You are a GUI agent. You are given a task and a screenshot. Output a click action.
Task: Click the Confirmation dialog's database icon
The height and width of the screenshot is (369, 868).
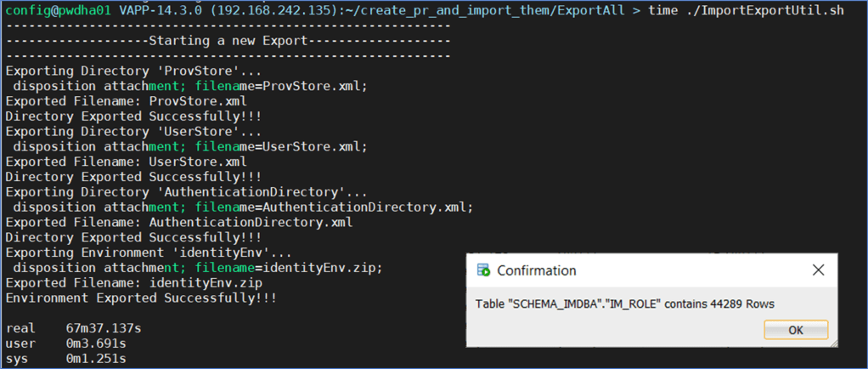pyautogui.click(x=483, y=270)
